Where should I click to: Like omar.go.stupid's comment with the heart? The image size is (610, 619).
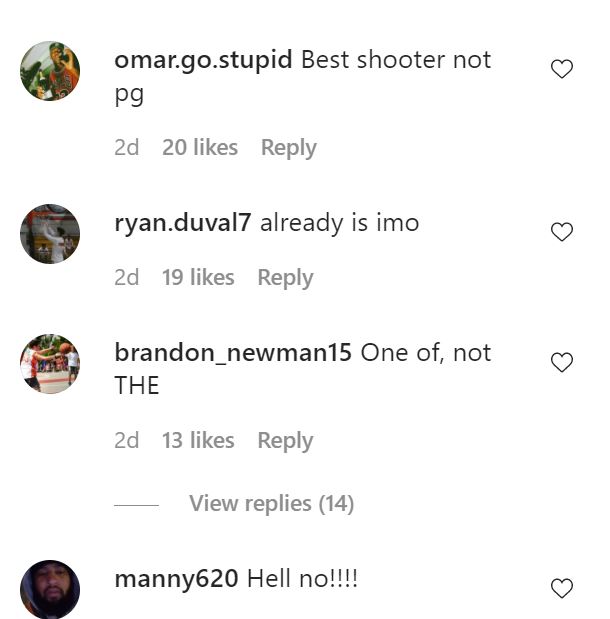coord(561,69)
